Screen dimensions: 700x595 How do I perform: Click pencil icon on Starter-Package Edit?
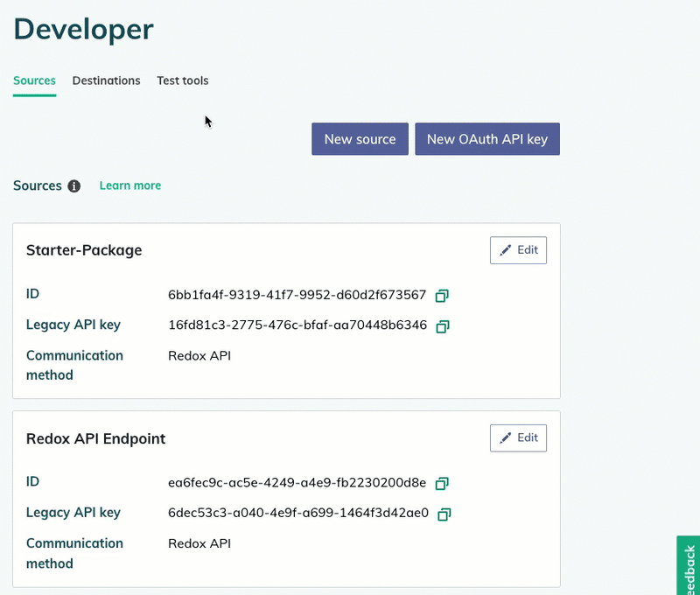(506, 250)
